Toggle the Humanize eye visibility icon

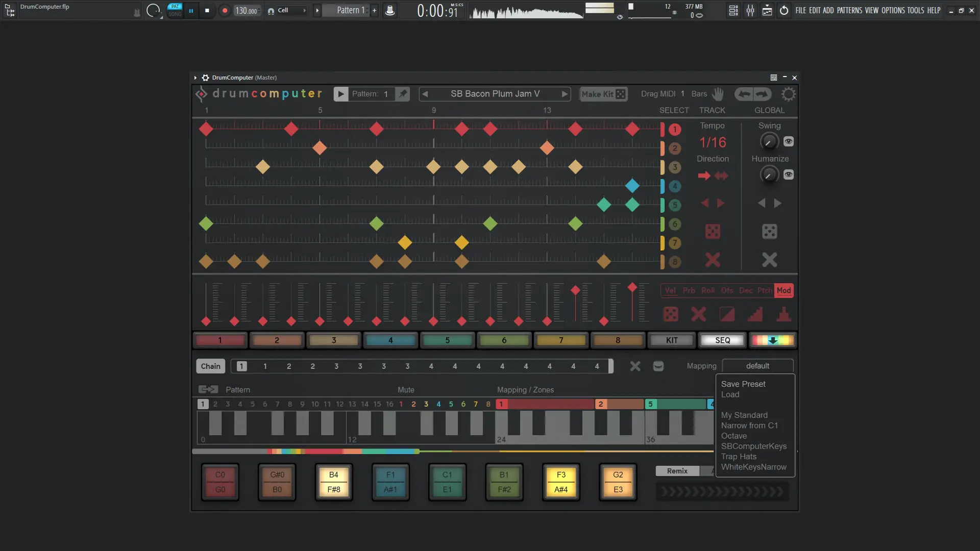[x=789, y=174]
